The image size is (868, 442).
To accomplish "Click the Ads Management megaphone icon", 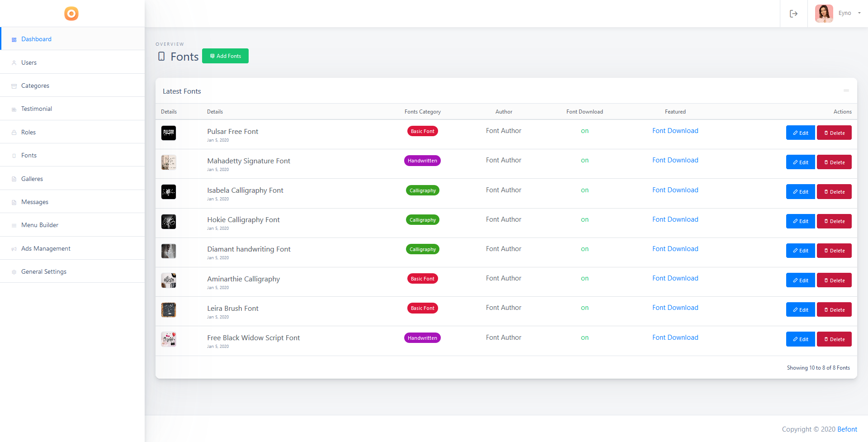I will click(14, 249).
